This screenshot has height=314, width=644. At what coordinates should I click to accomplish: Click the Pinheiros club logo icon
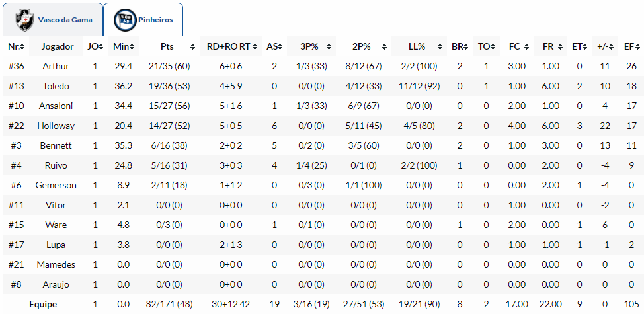coord(126,20)
